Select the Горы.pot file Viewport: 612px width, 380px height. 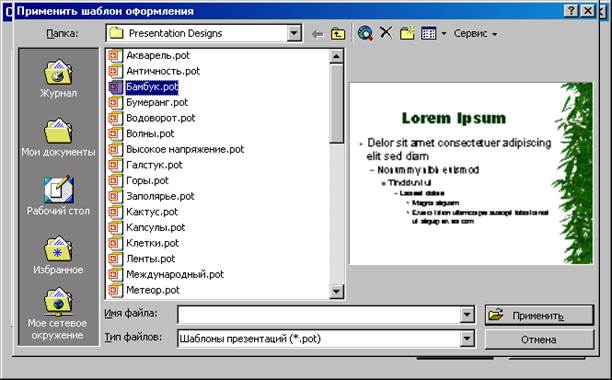click(x=147, y=180)
